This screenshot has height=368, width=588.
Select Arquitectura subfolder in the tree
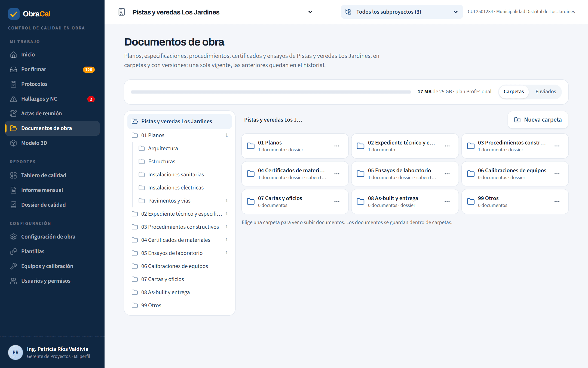tap(183, 148)
